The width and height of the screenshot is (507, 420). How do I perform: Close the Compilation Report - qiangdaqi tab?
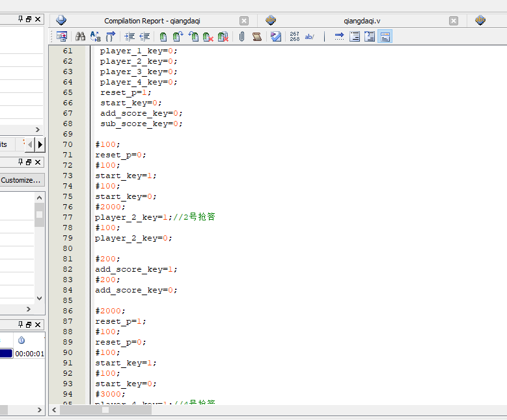pyautogui.click(x=244, y=21)
